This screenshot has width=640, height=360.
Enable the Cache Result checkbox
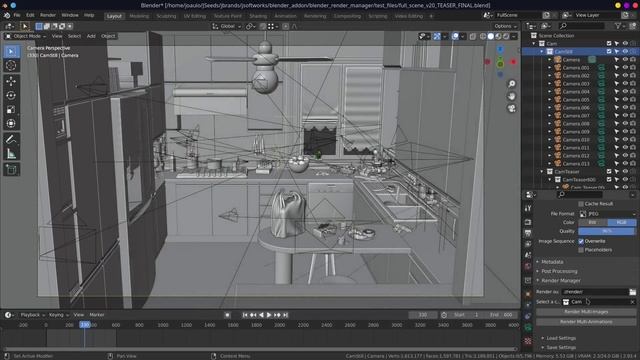point(581,204)
